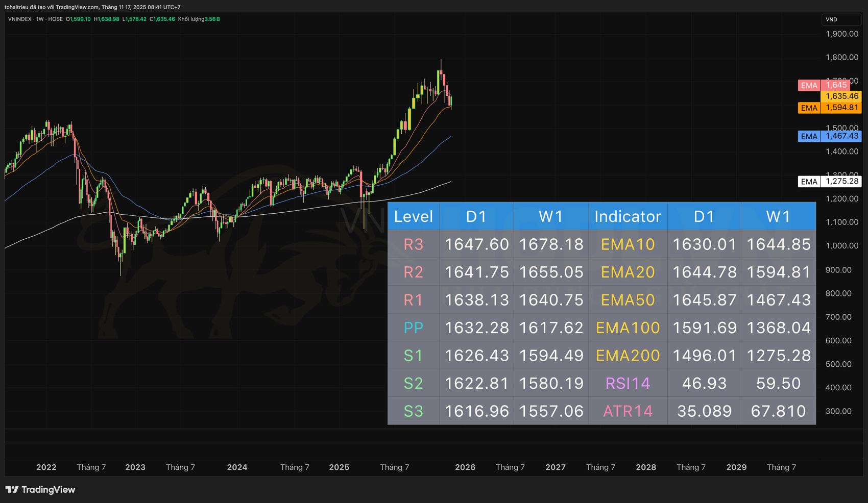This screenshot has width=868, height=503.
Task: Open the VND currency selector
Action: [840, 19]
